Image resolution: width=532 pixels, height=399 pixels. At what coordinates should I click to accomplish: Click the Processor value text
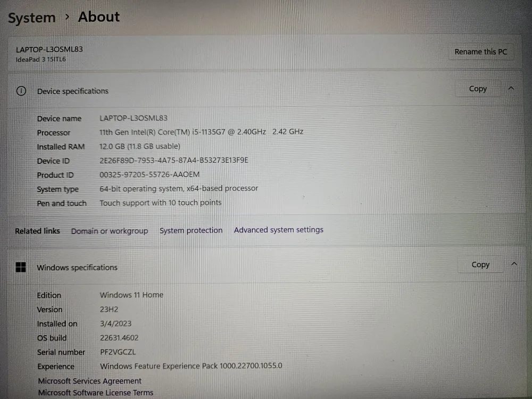[201, 131]
